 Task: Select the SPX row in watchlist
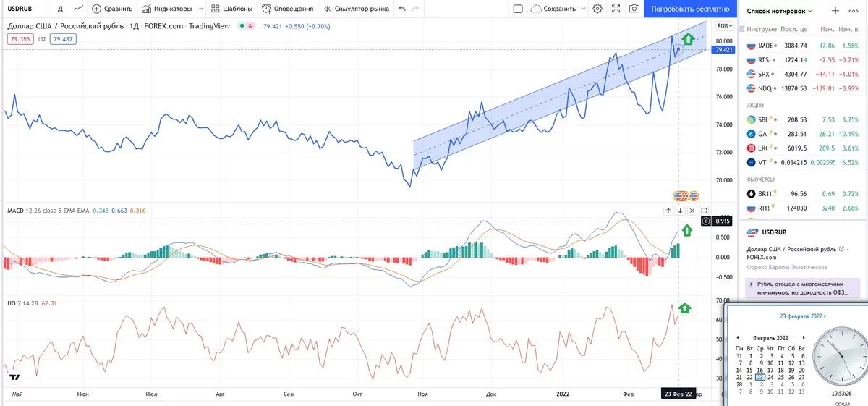click(803, 74)
